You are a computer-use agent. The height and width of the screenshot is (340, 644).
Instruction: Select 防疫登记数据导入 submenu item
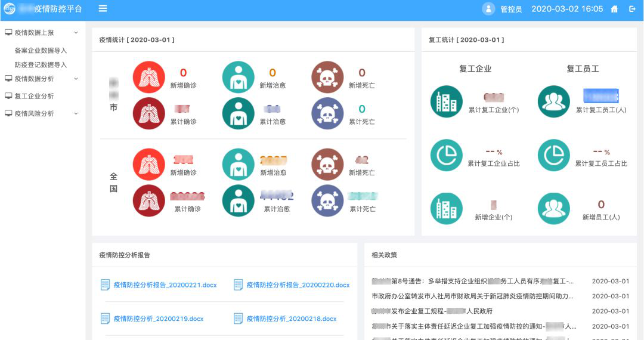click(41, 65)
